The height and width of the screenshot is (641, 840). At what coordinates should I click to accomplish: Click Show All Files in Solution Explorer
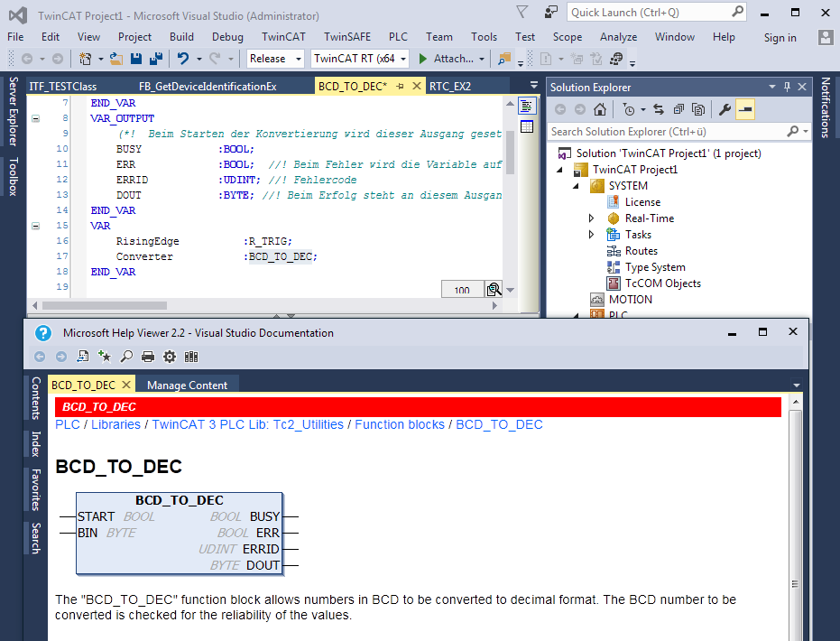pyautogui.click(x=698, y=110)
